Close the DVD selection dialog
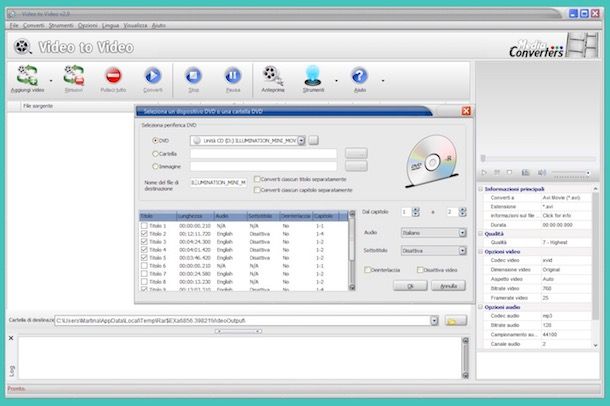Viewport: 610px width, 406px height. pyautogui.click(x=466, y=111)
